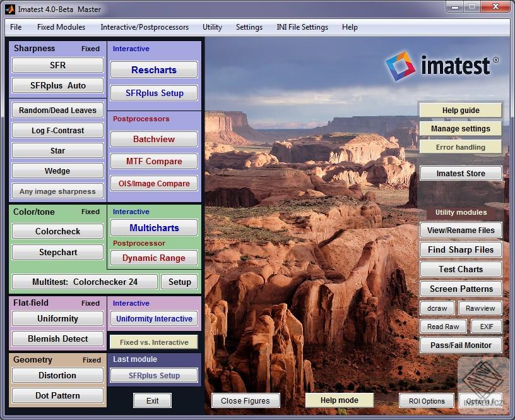Click the Pass/Fail Monitor button
The width and height of the screenshot is (515, 420).
point(461,345)
